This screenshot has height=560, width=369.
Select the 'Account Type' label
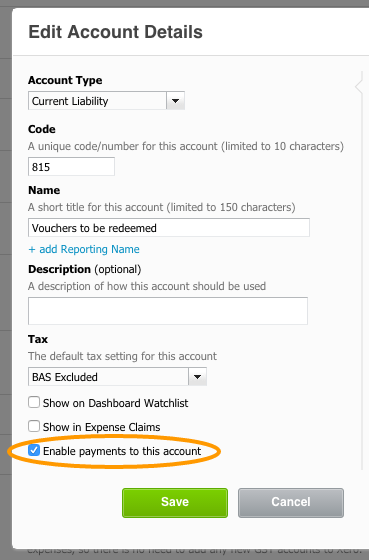click(x=65, y=80)
